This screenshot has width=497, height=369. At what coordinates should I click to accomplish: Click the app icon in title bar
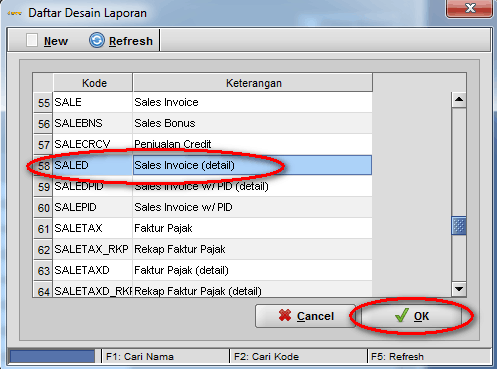point(14,13)
